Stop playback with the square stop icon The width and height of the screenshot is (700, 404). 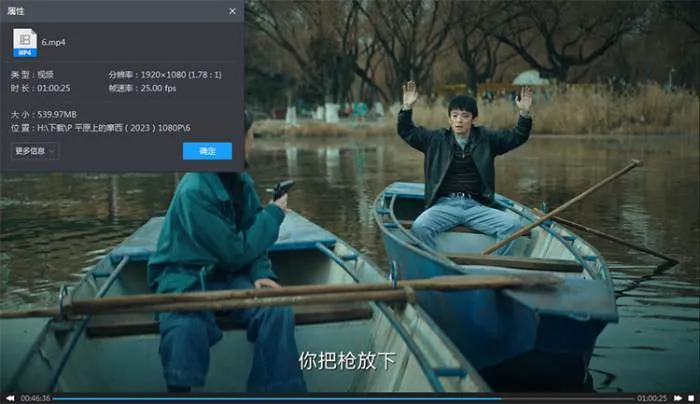[x=691, y=397]
